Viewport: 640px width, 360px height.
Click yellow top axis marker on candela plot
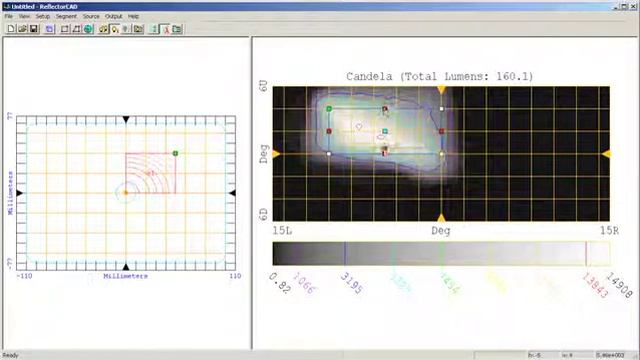441,90
